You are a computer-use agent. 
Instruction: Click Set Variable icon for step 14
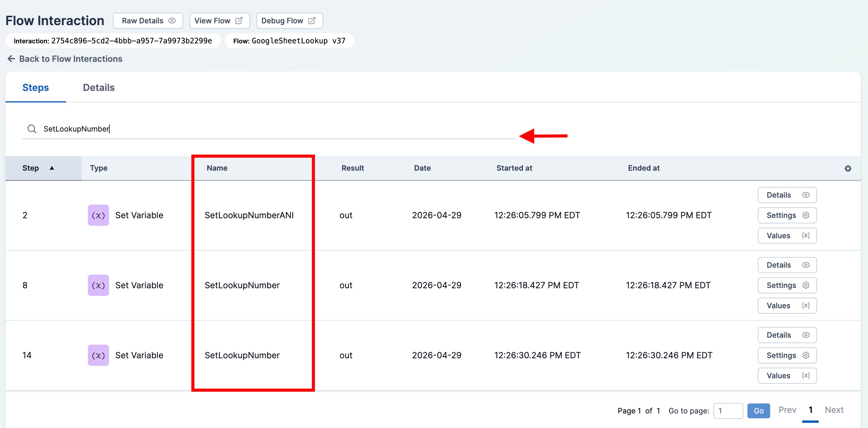[98, 355]
